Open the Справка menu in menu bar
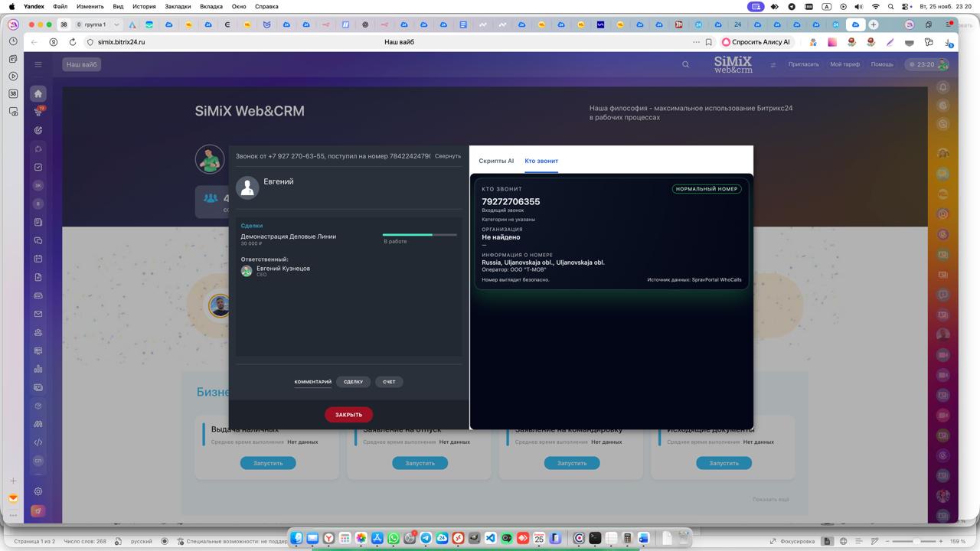The width and height of the screenshot is (980, 551). (x=266, y=6)
